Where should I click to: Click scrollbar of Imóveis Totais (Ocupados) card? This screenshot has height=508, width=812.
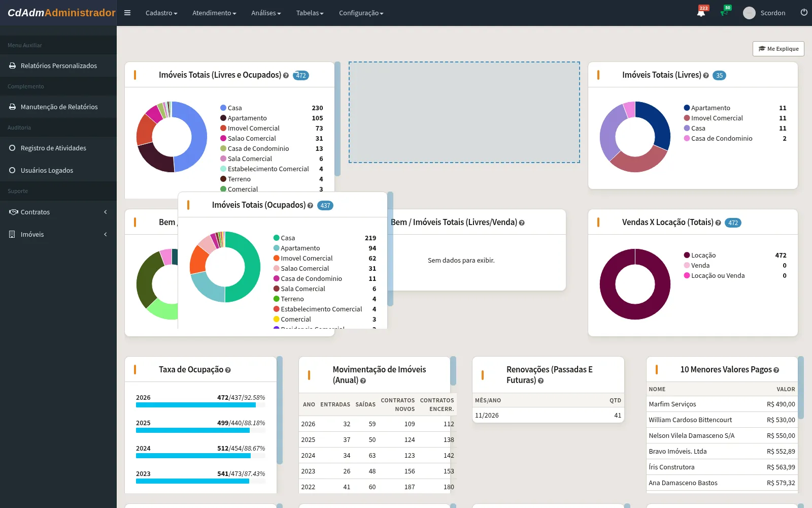pos(390,249)
